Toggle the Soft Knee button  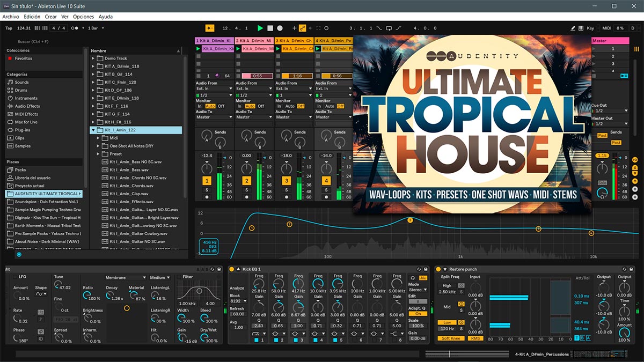coord(451,338)
